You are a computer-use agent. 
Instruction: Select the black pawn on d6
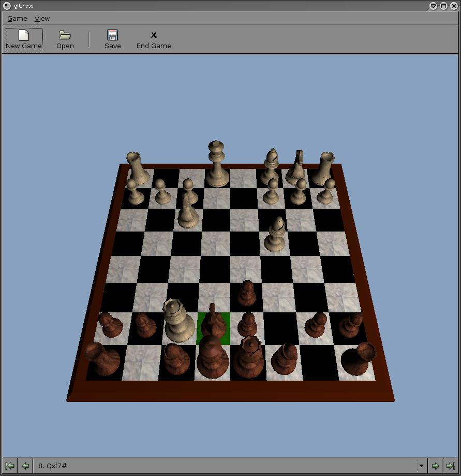point(247,293)
